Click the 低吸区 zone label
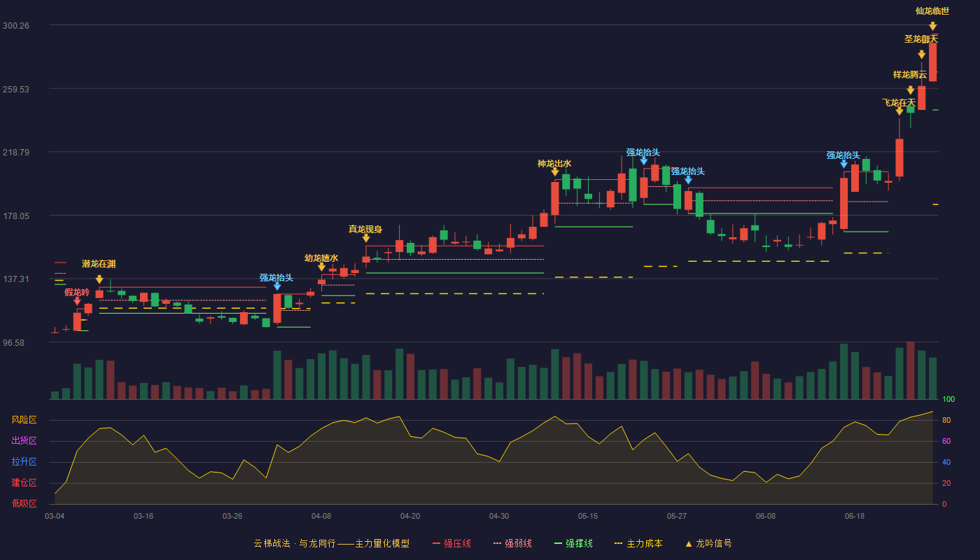This screenshot has width=980, height=560. pos(24,503)
